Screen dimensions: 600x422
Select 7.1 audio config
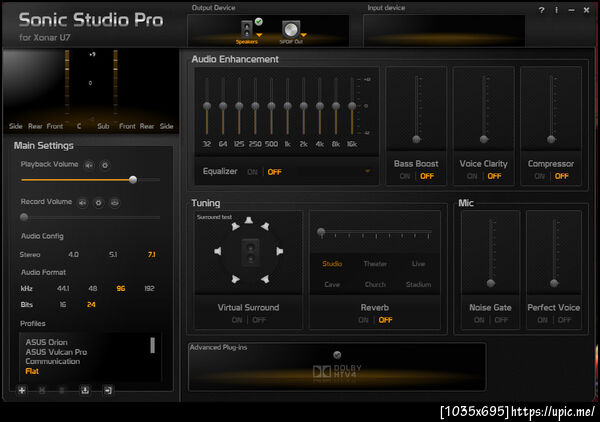point(152,254)
